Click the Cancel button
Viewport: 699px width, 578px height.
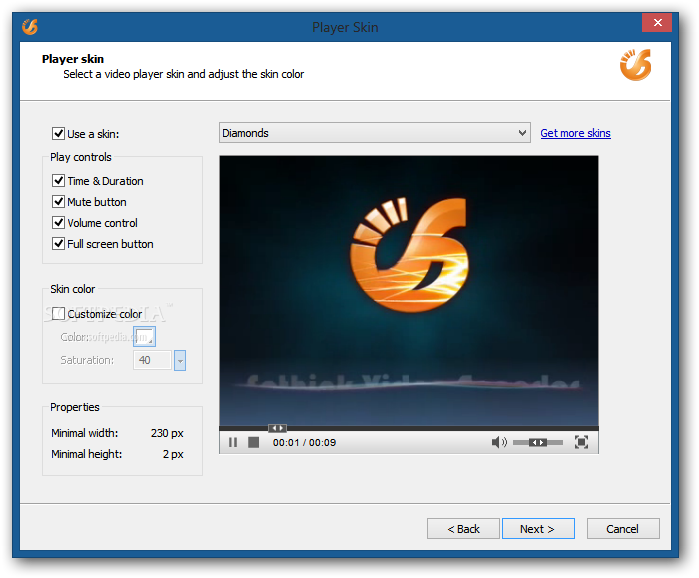point(623,529)
